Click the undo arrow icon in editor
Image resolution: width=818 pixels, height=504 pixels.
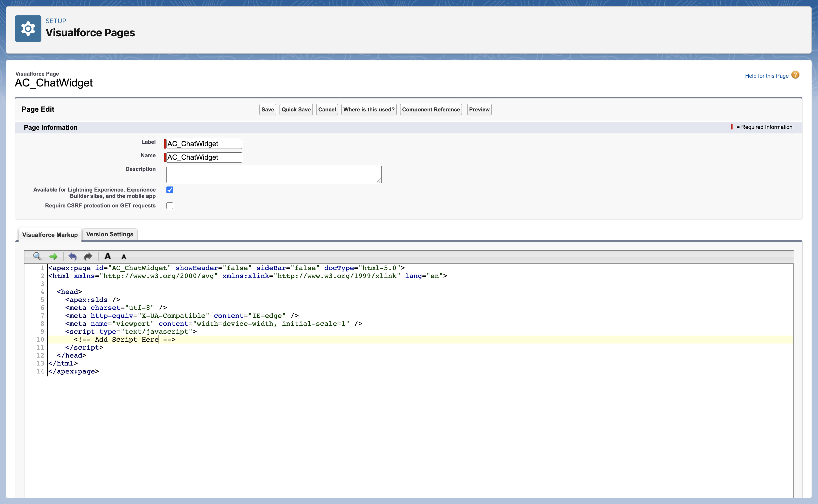click(x=72, y=256)
